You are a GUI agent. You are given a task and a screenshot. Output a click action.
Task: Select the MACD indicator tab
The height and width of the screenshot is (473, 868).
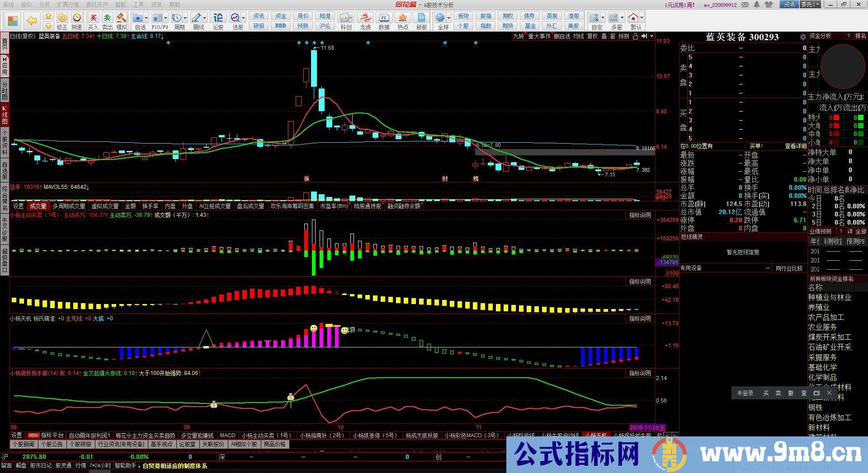coord(227,436)
